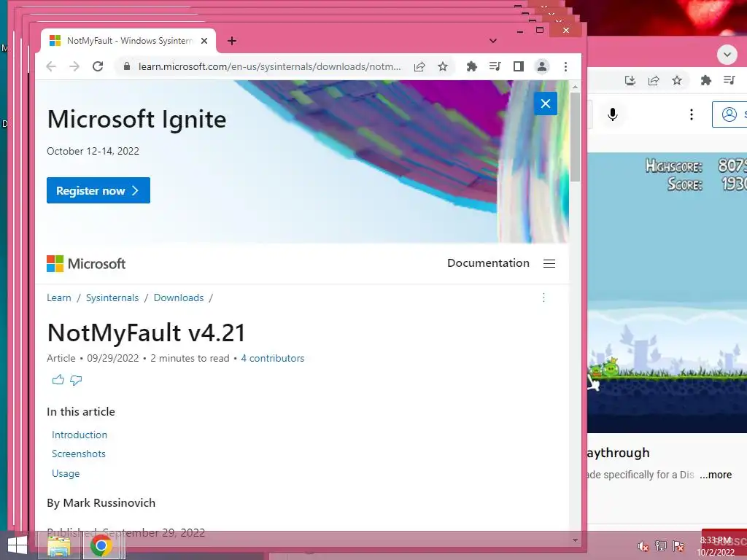Viewport: 747px width, 560px height.
Task: Toggle the side panel icon
Action: (x=519, y=66)
